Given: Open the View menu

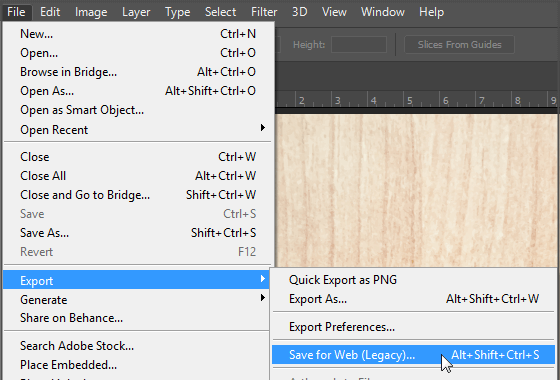Looking at the screenshot, I should (334, 12).
